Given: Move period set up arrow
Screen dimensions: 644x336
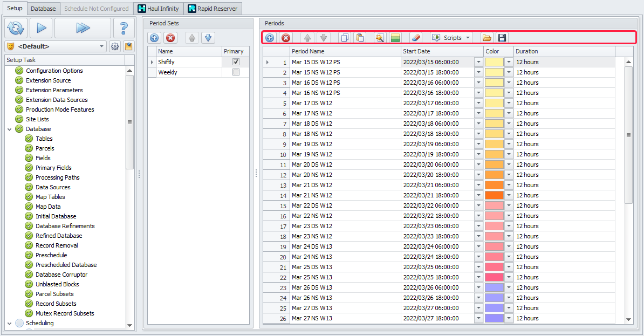Looking at the screenshot, I should click(192, 38).
